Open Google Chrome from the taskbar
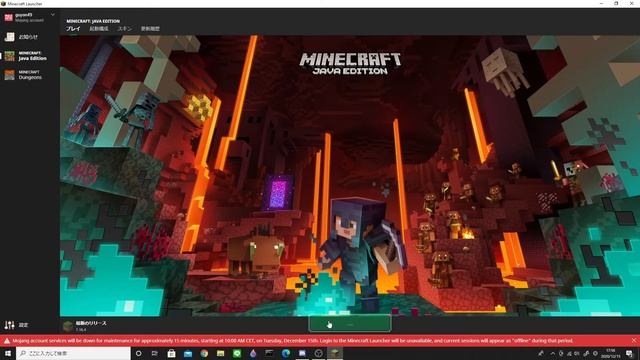The image size is (640, 360). coord(204,353)
